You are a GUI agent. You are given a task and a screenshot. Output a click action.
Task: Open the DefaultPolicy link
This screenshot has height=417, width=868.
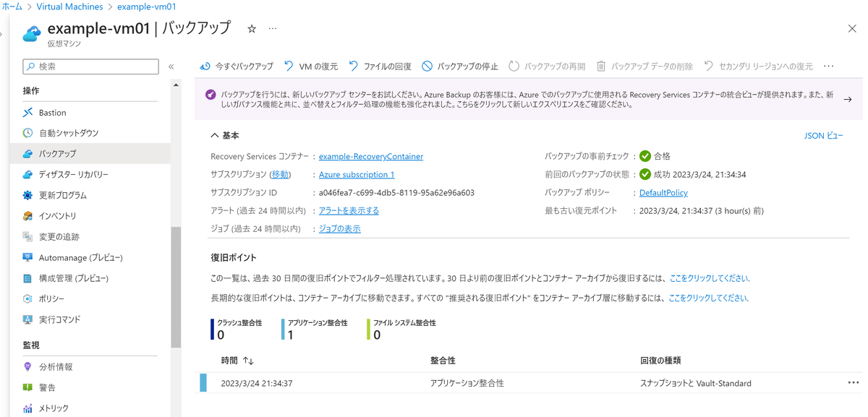click(663, 193)
